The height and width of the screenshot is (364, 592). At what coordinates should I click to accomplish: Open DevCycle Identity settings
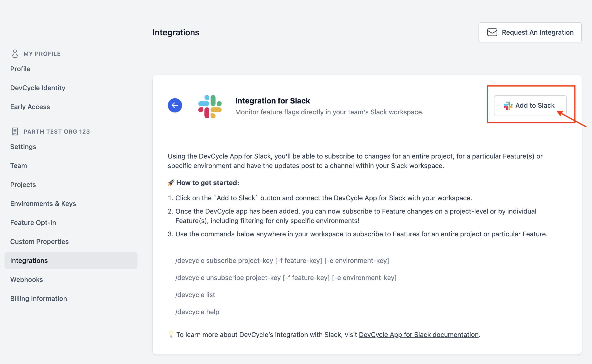point(38,88)
